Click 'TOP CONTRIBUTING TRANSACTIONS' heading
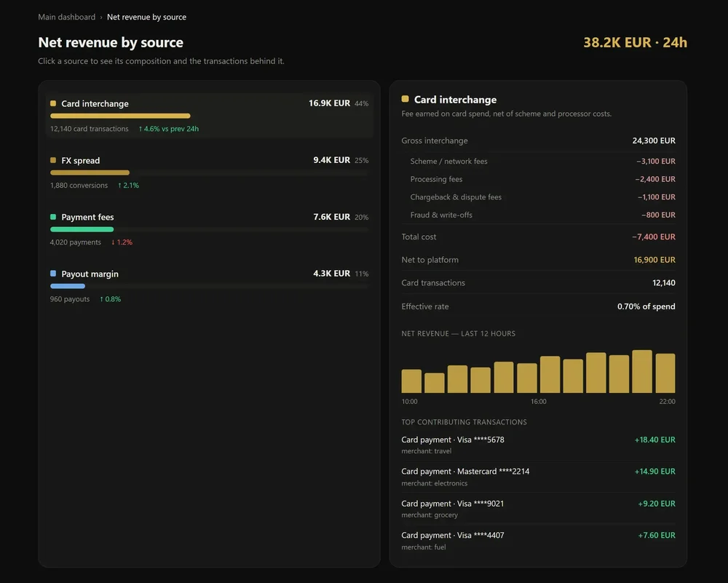 [464, 422]
